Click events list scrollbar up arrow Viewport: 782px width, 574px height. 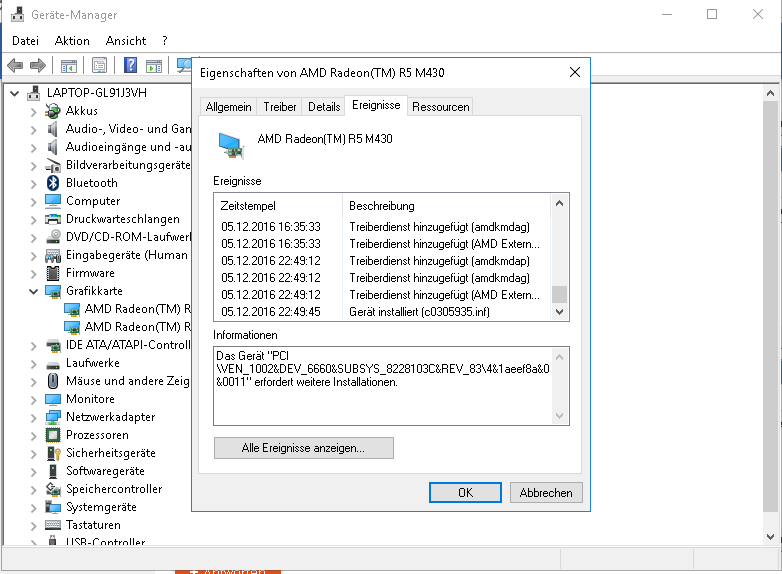[560, 203]
